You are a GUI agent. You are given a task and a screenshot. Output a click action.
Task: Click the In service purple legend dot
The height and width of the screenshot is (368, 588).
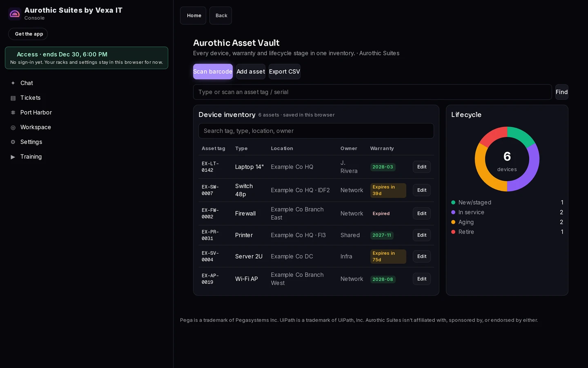pyautogui.click(x=453, y=212)
